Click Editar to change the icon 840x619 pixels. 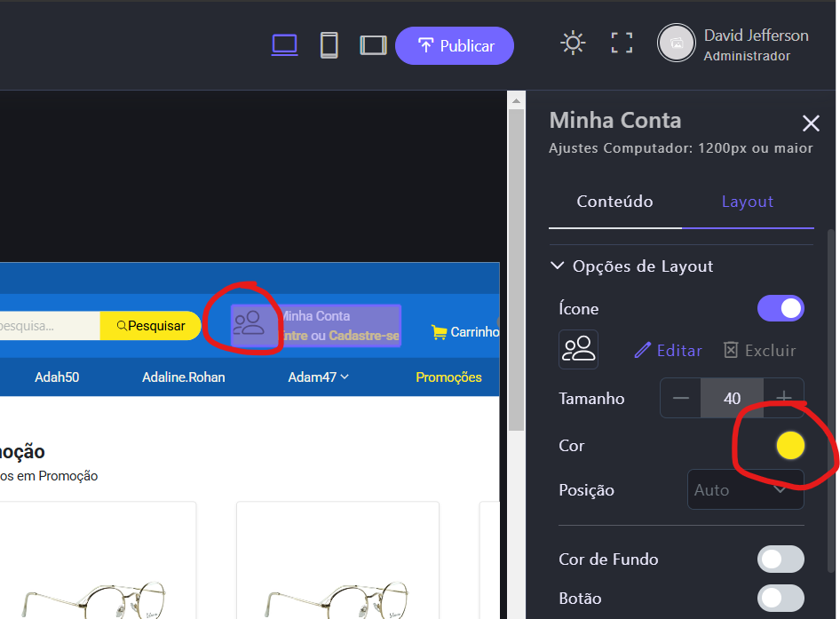pos(669,351)
